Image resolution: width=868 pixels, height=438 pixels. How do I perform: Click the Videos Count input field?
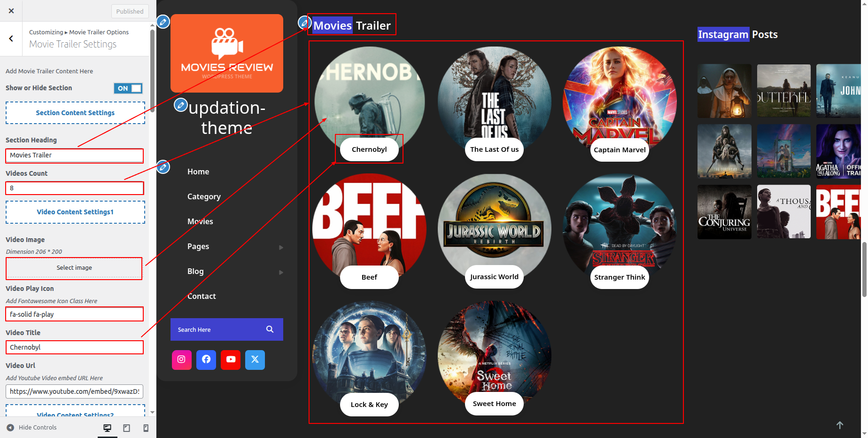point(74,188)
